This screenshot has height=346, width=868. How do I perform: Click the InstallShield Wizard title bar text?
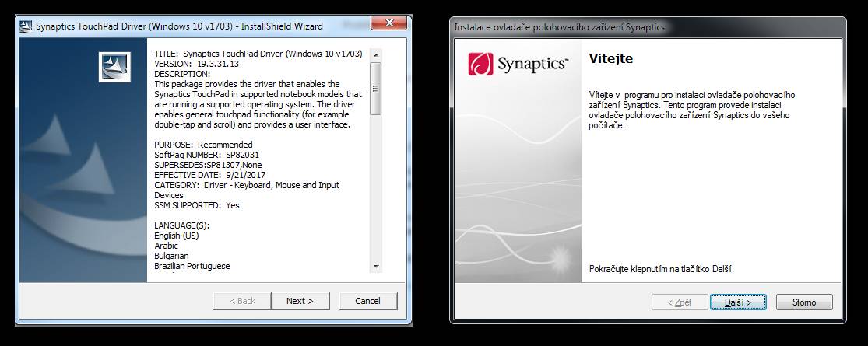179,26
